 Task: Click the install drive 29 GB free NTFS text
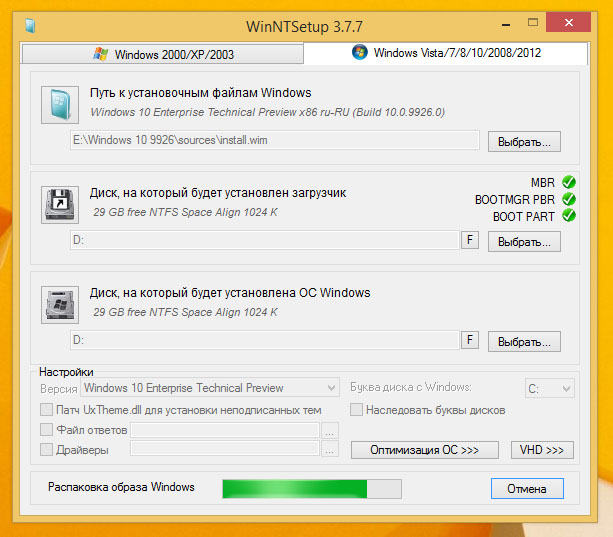[185, 312]
